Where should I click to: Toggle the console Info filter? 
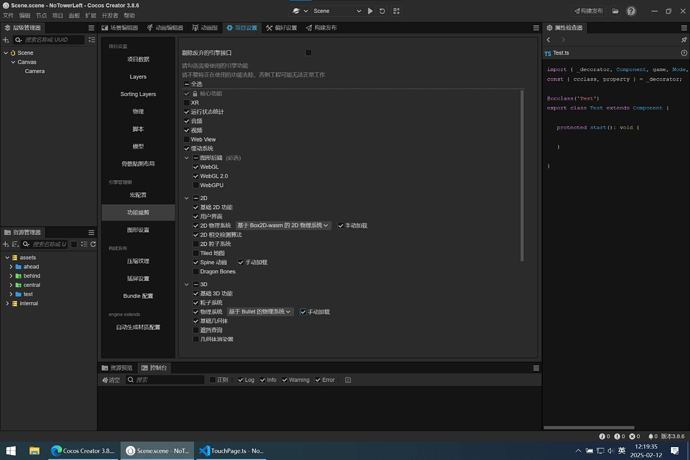[x=263, y=380]
